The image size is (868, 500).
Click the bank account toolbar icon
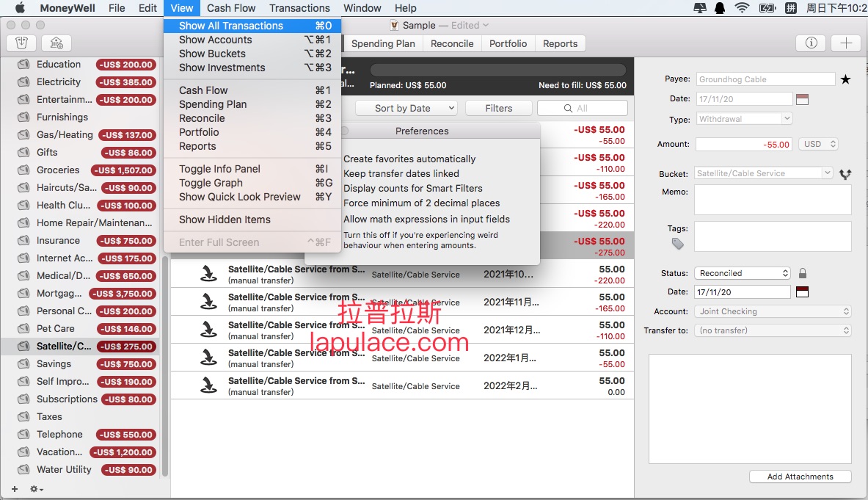tap(56, 43)
